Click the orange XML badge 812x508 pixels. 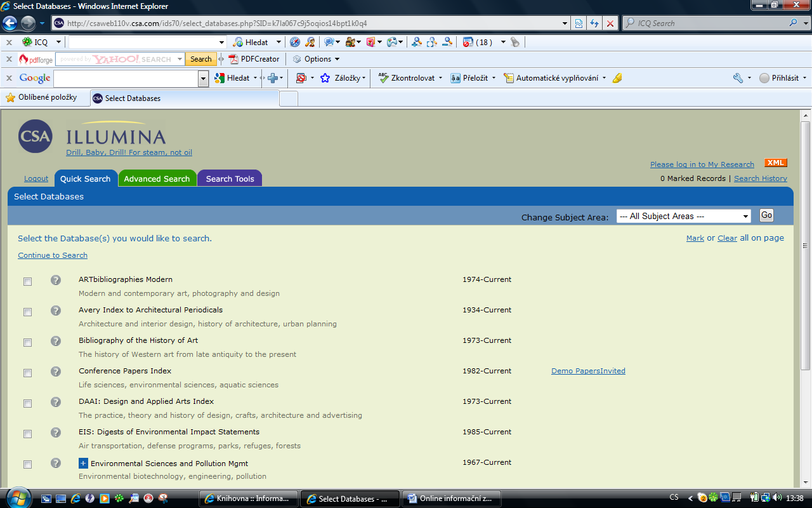point(776,163)
